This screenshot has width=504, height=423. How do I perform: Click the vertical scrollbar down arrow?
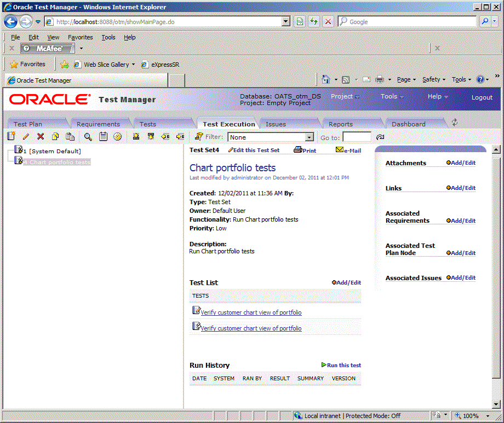[496, 404]
